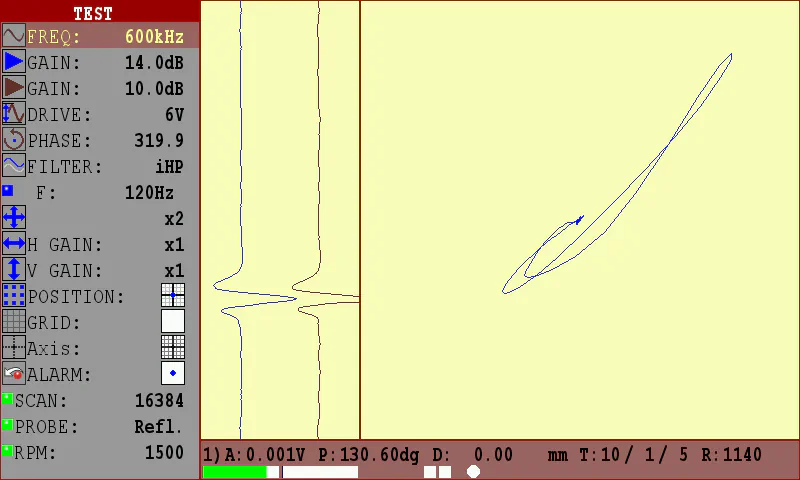Select the SCAN 16384 value
Image resolution: width=800 pixels, height=480 pixels.
[x=159, y=401]
